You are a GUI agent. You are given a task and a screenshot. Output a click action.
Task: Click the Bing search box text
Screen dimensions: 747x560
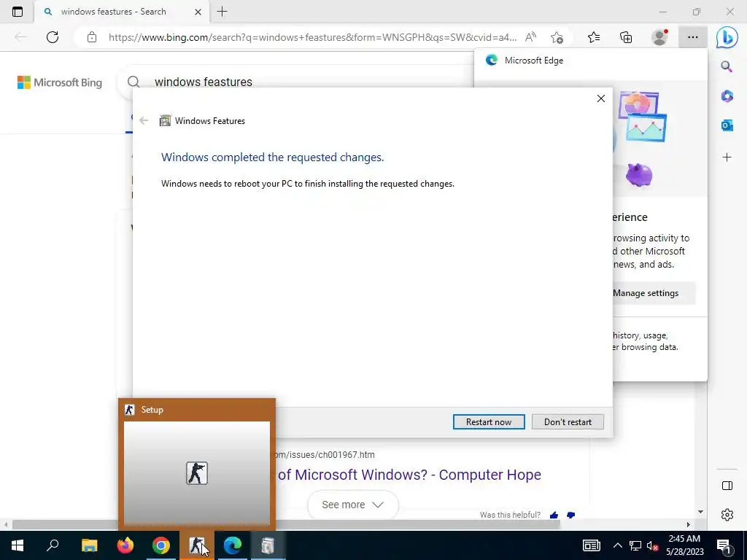tap(204, 82)
